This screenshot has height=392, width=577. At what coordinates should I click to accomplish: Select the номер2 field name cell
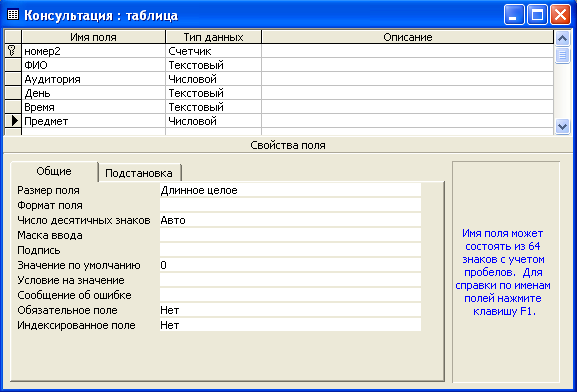tap(93, 51)
